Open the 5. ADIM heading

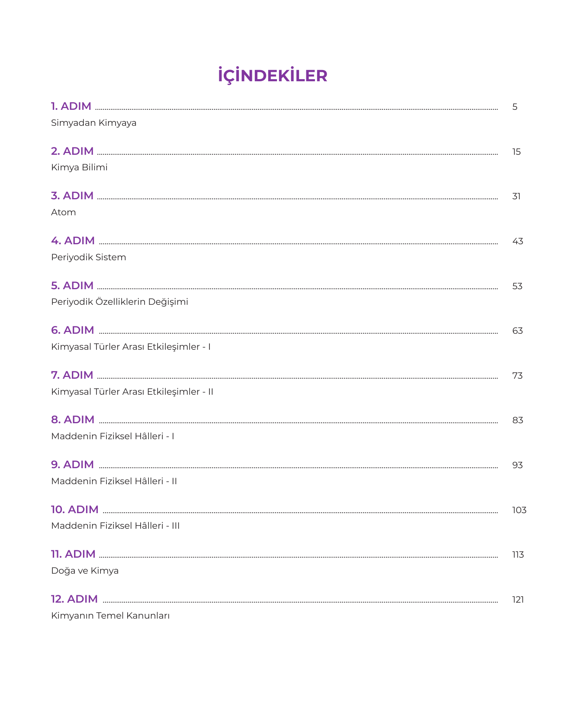(x=72, y=286)
